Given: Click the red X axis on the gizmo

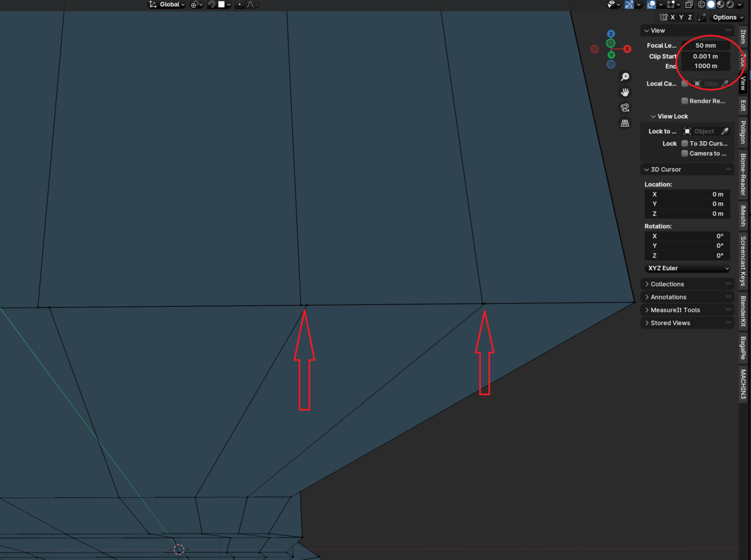Looking at the screenshot, I should pos(627,49).
